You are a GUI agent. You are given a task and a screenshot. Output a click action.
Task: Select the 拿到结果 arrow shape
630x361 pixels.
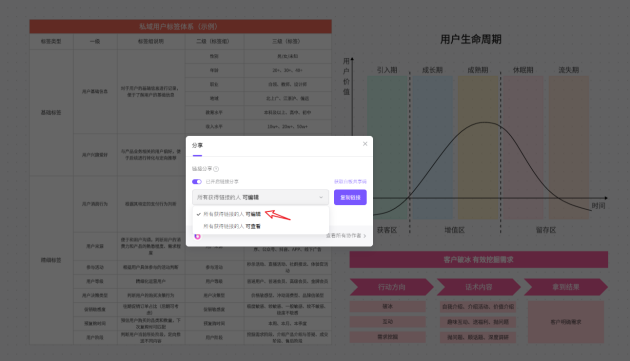[x=566, y=287]
